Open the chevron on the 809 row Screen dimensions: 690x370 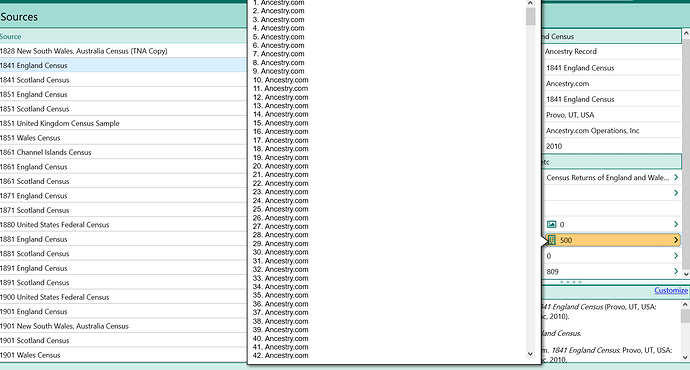676,271
